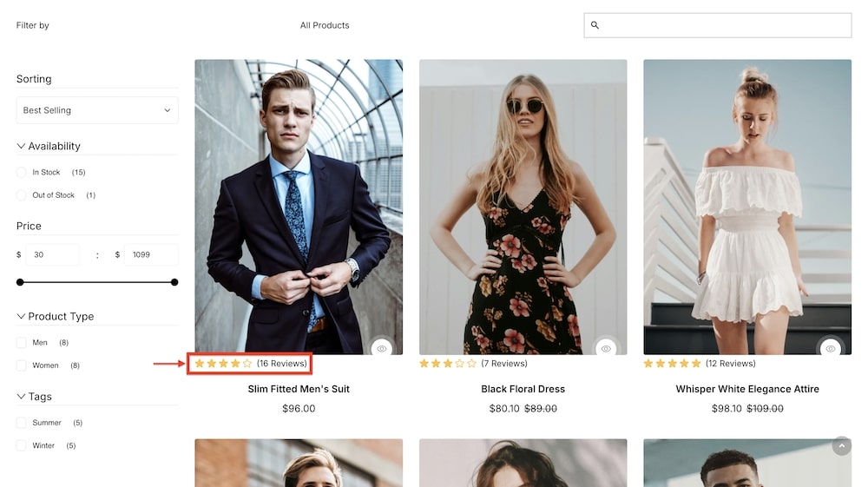Select the In Stock availability option
This screenshot has height=487, width=868.
22,173
